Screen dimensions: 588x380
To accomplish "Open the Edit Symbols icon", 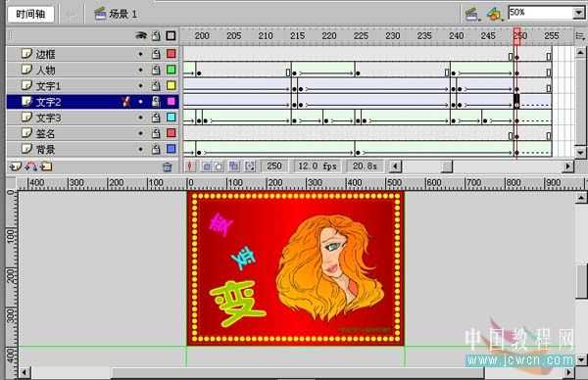I will coord(494,15).
